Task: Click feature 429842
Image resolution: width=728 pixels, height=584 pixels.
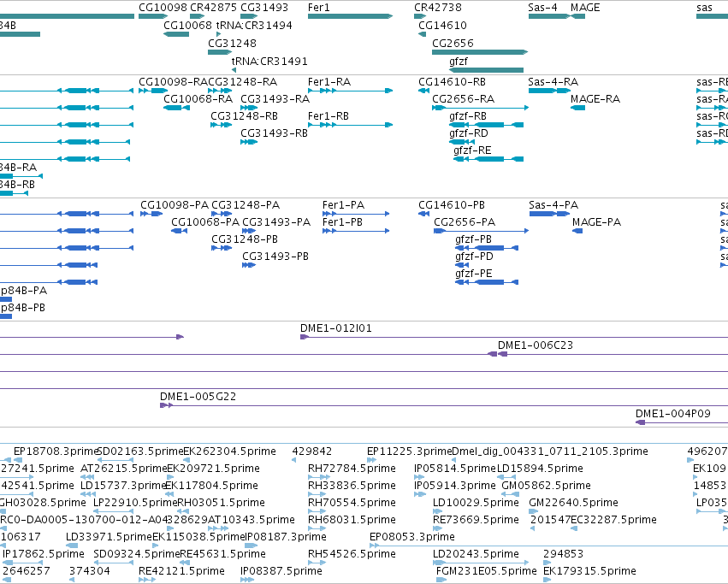Action: (x=312, y=451)
